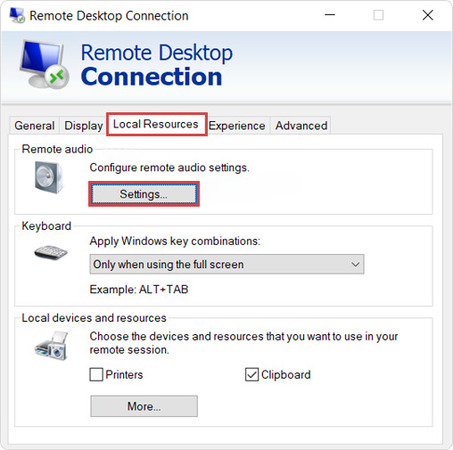Click the Remote Desktop banner computer icon
Screen dimensions: 453x450
pos(44,64)
